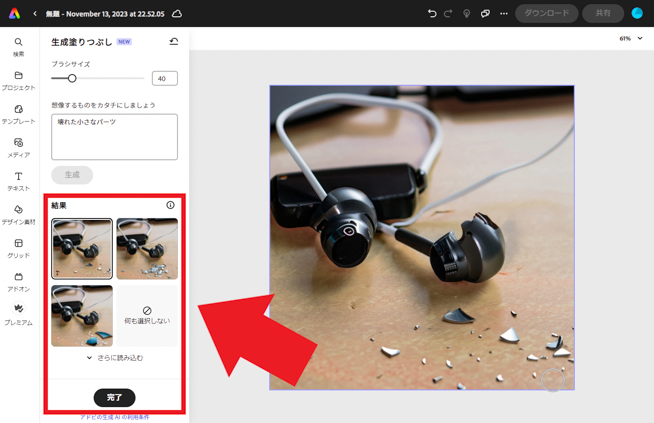This screenshot has height=423, width=654.
Task: Click the results info icon
Action: coord(170,205)
